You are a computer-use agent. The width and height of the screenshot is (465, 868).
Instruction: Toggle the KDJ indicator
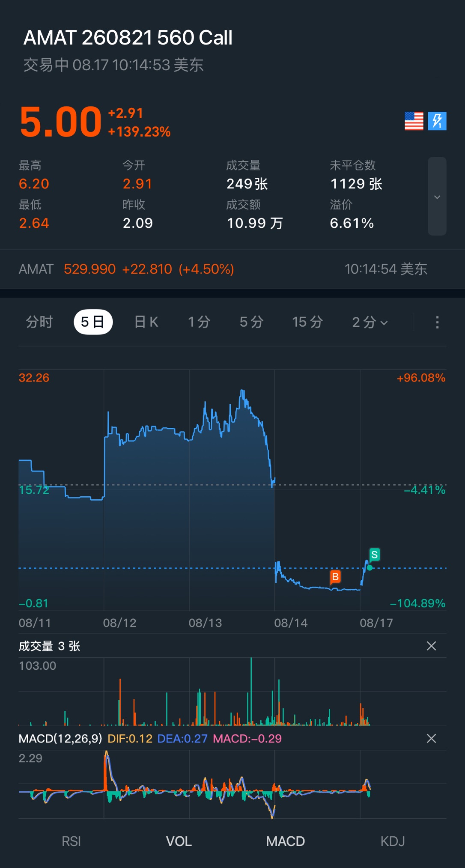[393, 841]
